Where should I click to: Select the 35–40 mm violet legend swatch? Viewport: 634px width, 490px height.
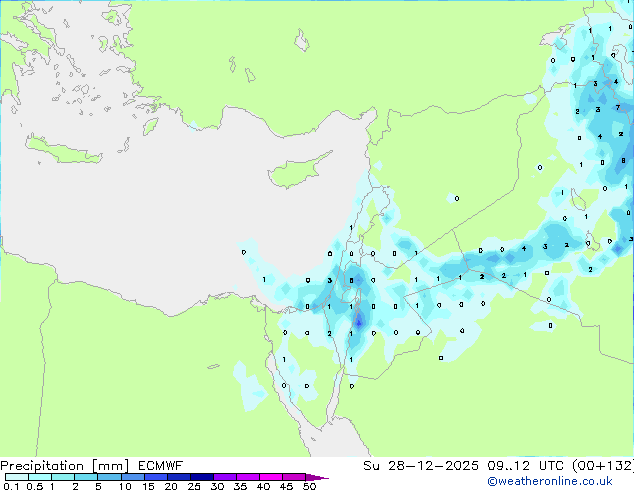click(x=247, y=477)
